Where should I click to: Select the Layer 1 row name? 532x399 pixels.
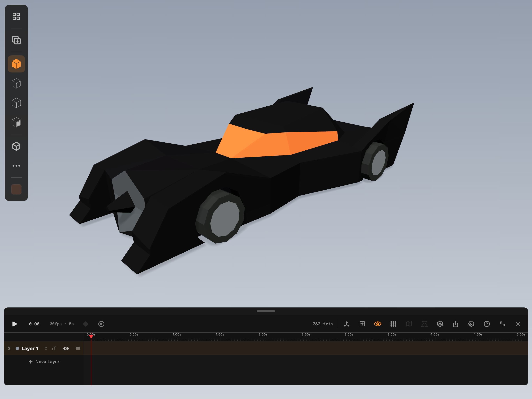click(x=30, y=349)
